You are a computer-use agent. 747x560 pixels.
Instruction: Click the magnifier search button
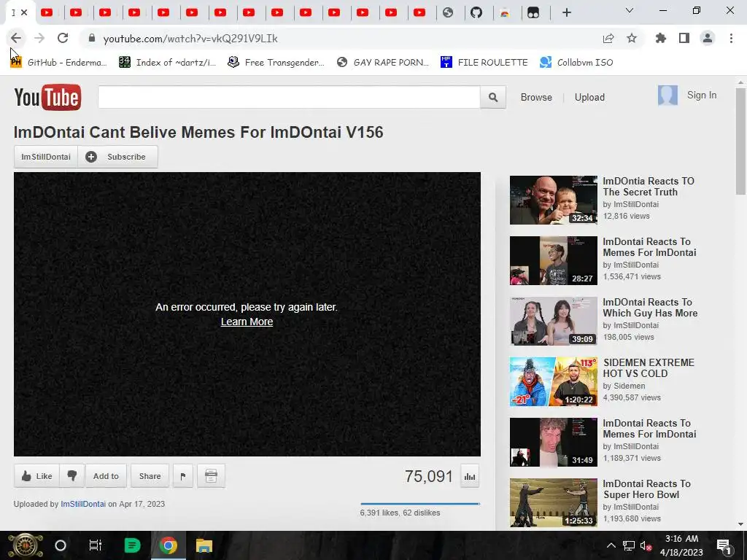(493, 97)
